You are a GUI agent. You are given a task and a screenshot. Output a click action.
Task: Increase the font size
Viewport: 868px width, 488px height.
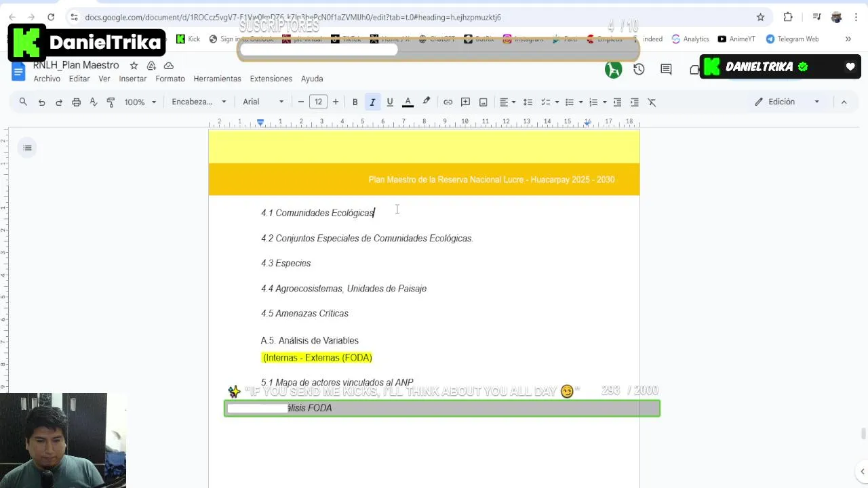coord(336,102)
